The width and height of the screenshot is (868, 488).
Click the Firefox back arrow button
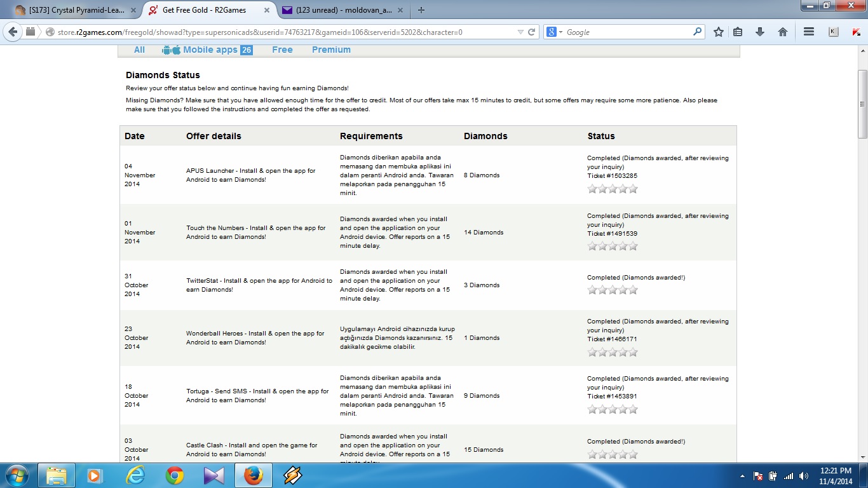click(x=13, y=32)
